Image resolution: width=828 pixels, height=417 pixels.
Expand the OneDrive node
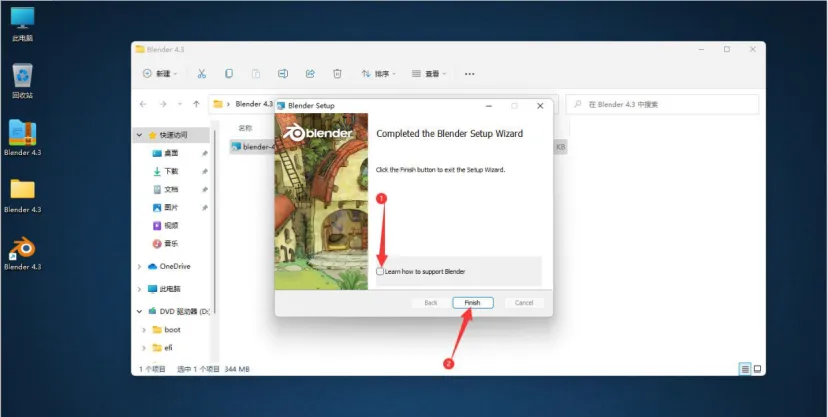pyautogui.click(x=139, y=267)
